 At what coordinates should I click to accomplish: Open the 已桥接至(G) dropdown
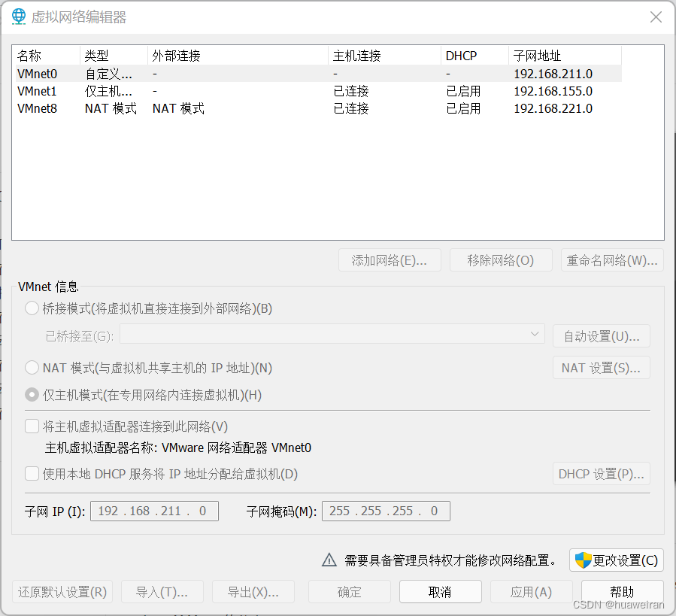[332, 334]
